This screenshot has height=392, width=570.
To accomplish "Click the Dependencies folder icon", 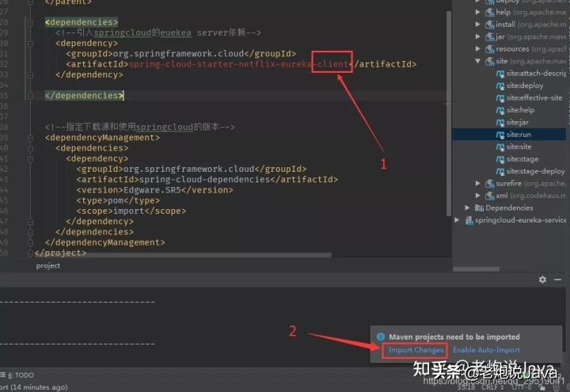I will pos(479,208).
